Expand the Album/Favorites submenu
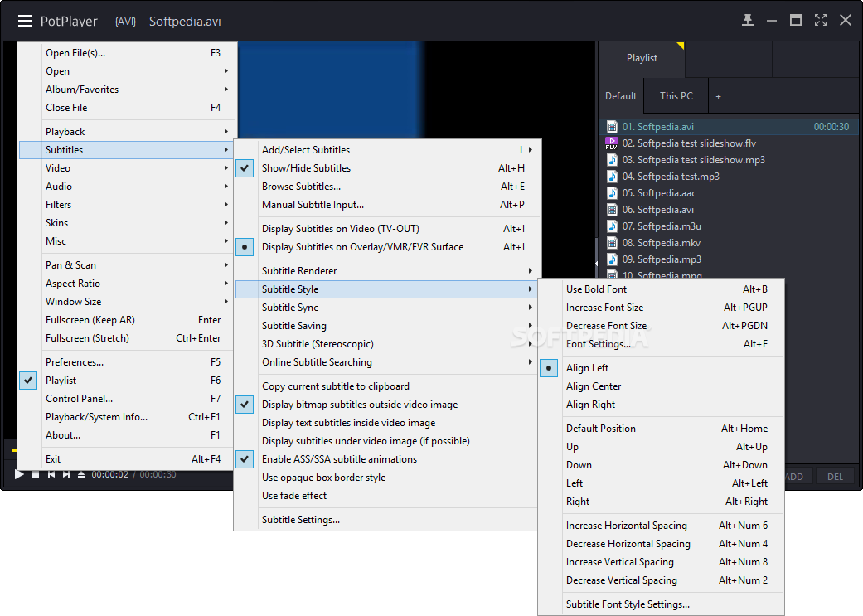 [128, 90]
